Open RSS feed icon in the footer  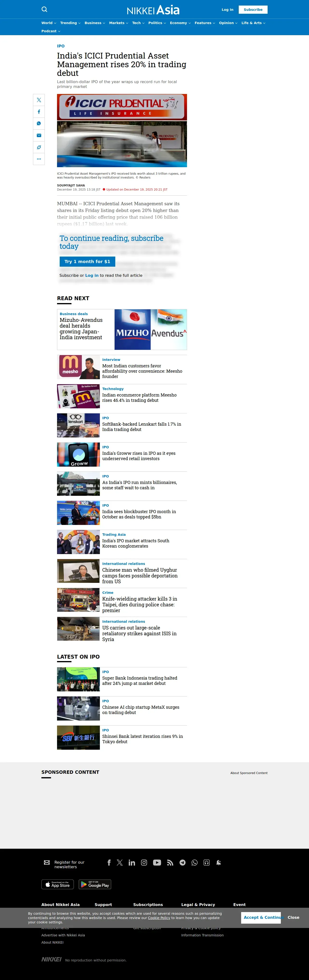tap(170, 862)
